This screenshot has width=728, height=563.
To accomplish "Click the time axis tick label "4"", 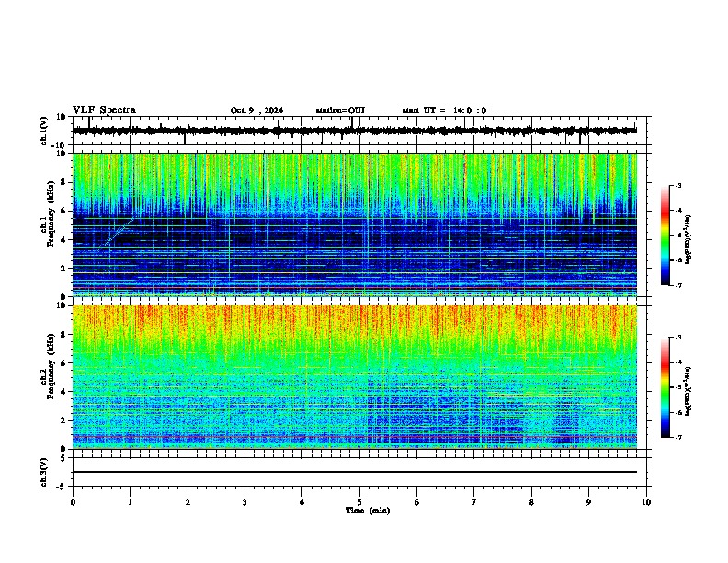I will tap(301, 502).
